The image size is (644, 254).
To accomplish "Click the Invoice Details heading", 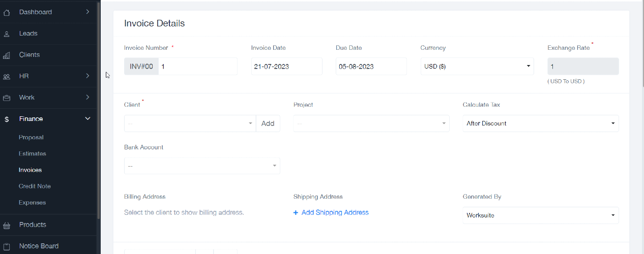I will [154, 23].
